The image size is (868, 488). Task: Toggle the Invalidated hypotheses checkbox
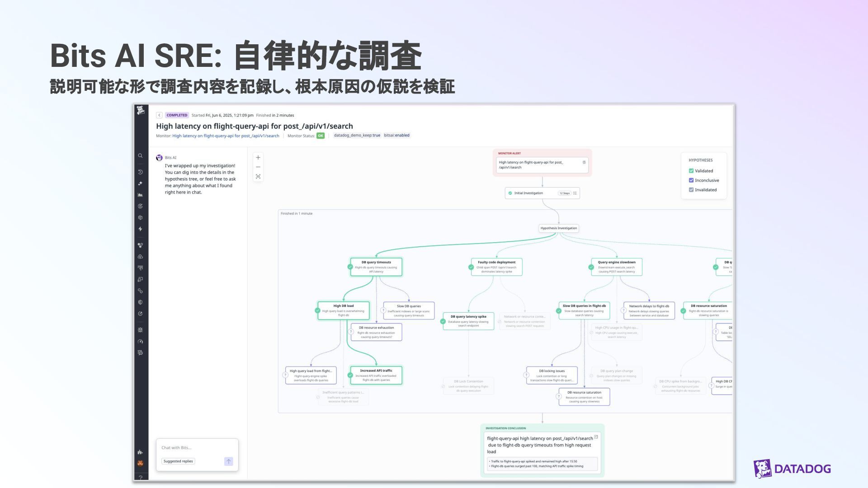click(691, 190)
